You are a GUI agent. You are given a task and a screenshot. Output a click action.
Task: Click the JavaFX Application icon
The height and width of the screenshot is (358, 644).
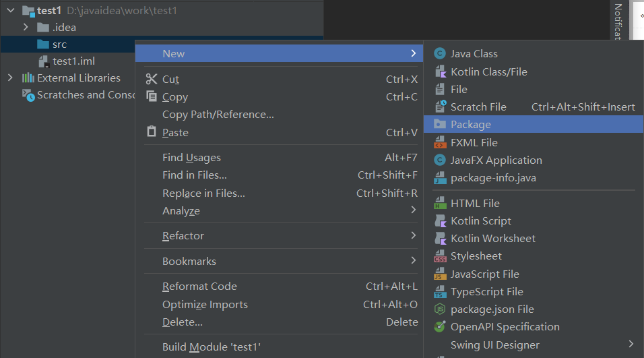440,160
